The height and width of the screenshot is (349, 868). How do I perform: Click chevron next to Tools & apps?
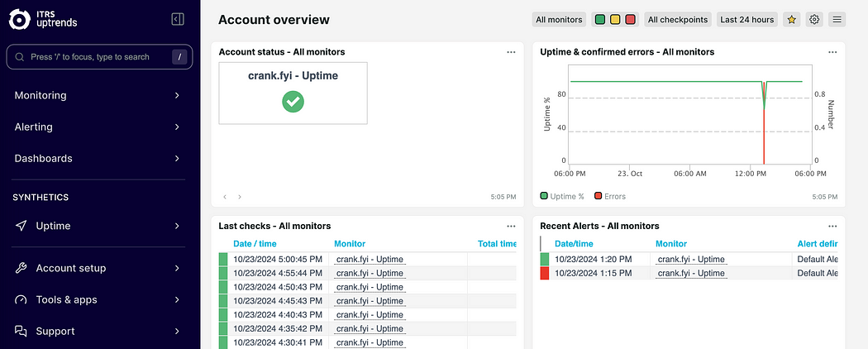177,299
